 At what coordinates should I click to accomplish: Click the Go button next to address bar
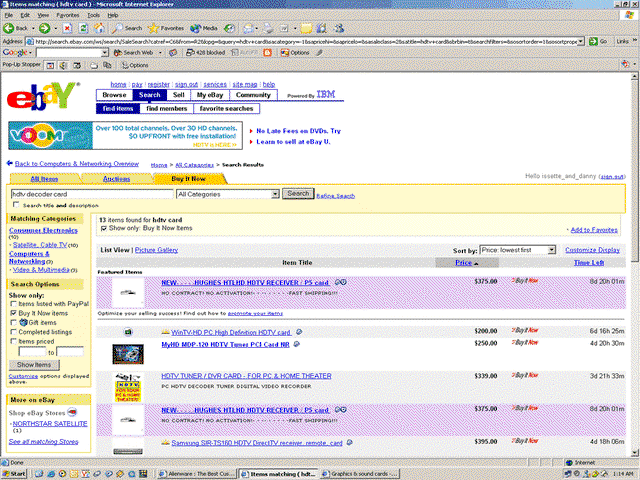(x=599, y=41)
